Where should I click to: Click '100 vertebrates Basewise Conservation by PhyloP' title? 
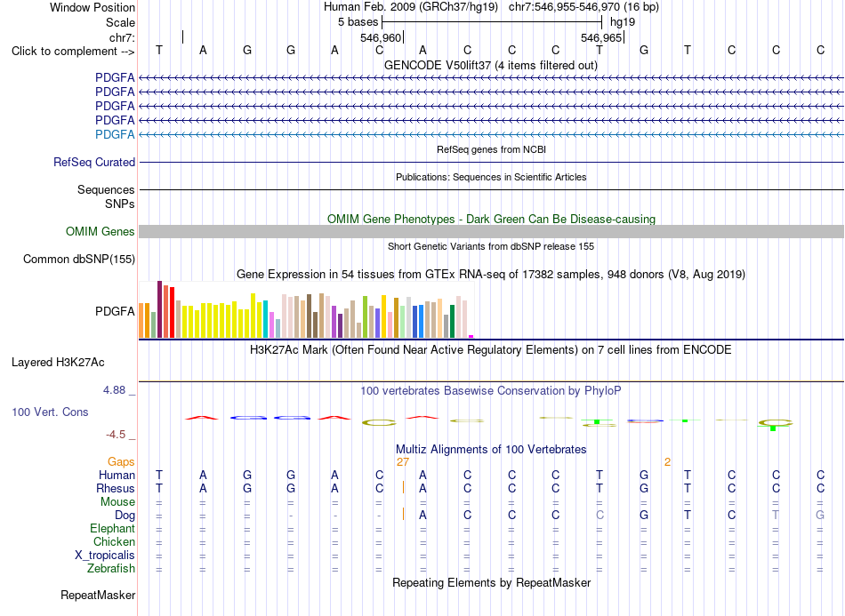coord(491,391)
